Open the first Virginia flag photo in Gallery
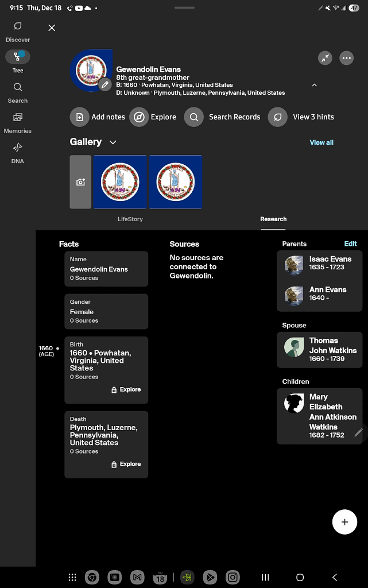This screenshot has height=588, width=368. coord(120,181)
